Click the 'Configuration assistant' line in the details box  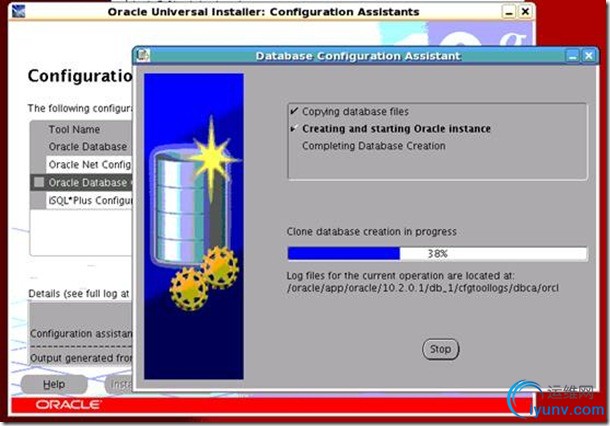tap(81, 334)
